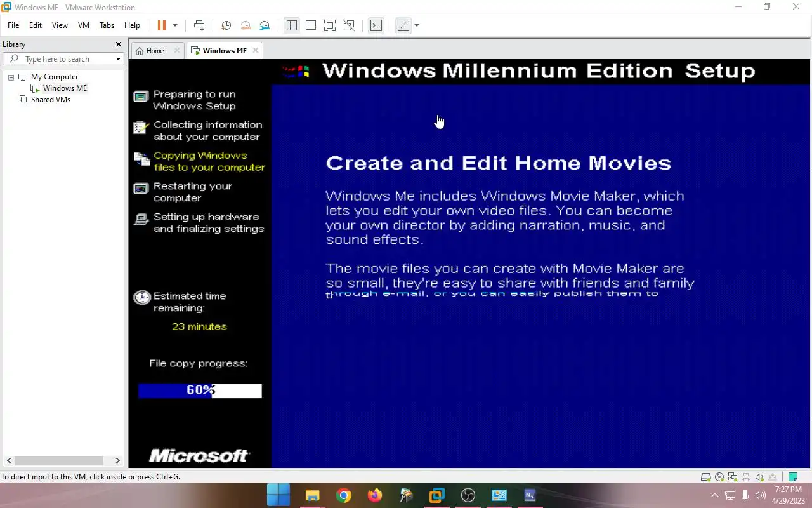Show hidden system tray icons
The width and height of the screenshot is (812, 508).
(x=715, y=495)
